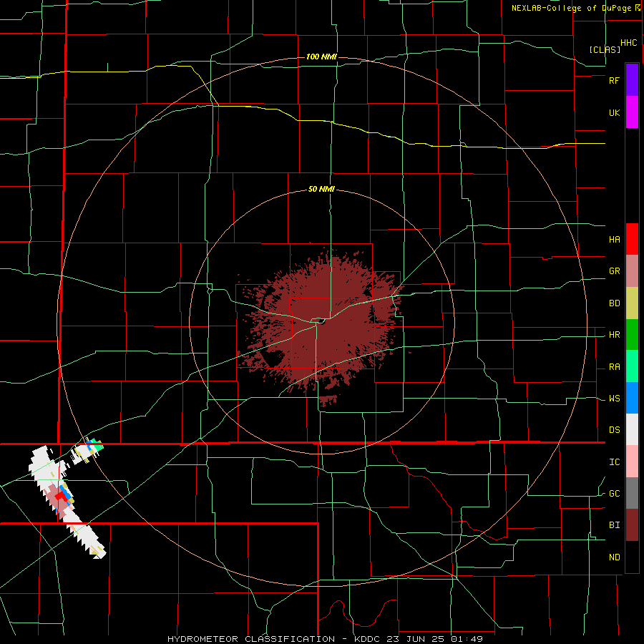Click the purple RF color swatch in legend
This screenshot has width=644, height=644.
tap(632, 80)
